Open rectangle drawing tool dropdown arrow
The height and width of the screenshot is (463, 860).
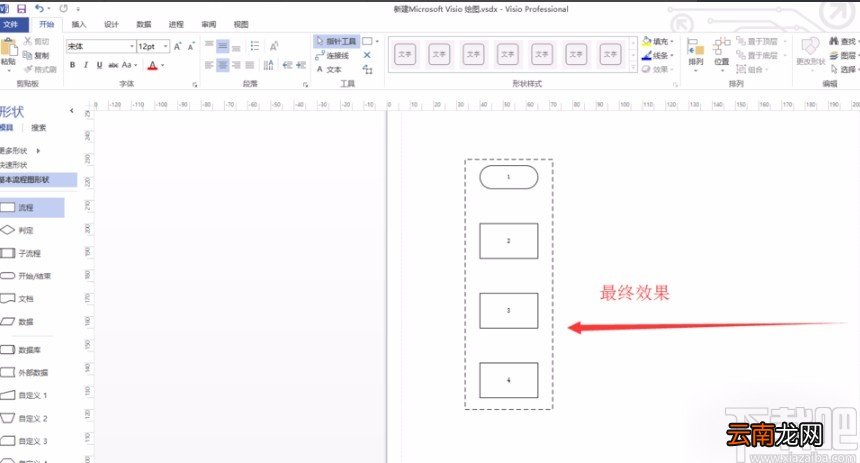tap(377, 41)
